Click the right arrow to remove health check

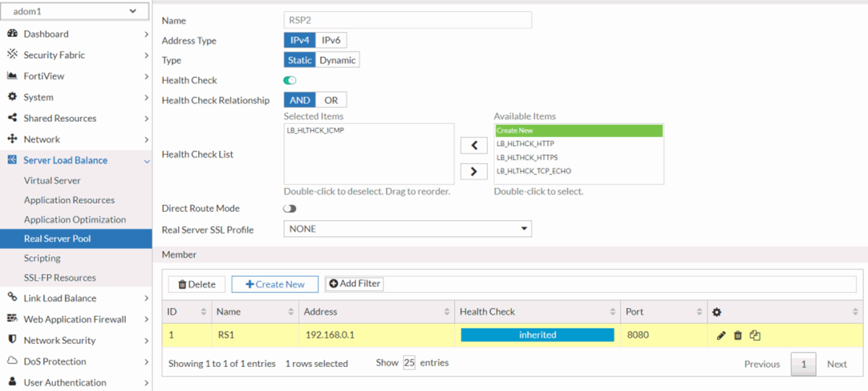point(474,171)
